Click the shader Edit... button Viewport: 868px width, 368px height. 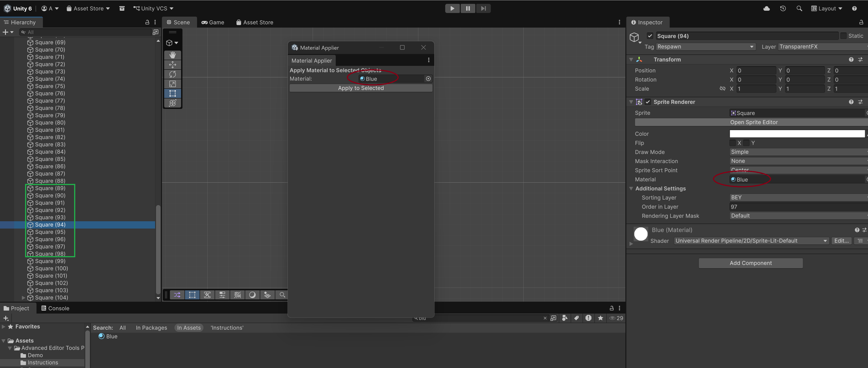point(841,241)
